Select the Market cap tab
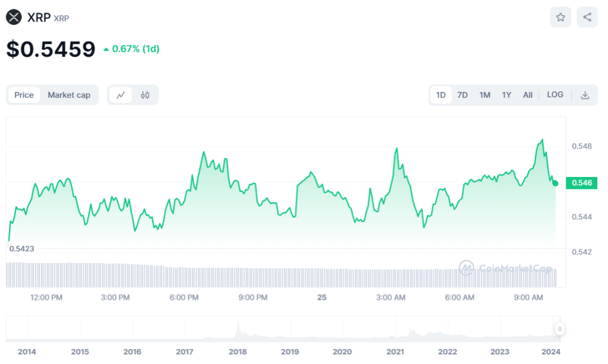608x364 pixels. click(69, 95)
